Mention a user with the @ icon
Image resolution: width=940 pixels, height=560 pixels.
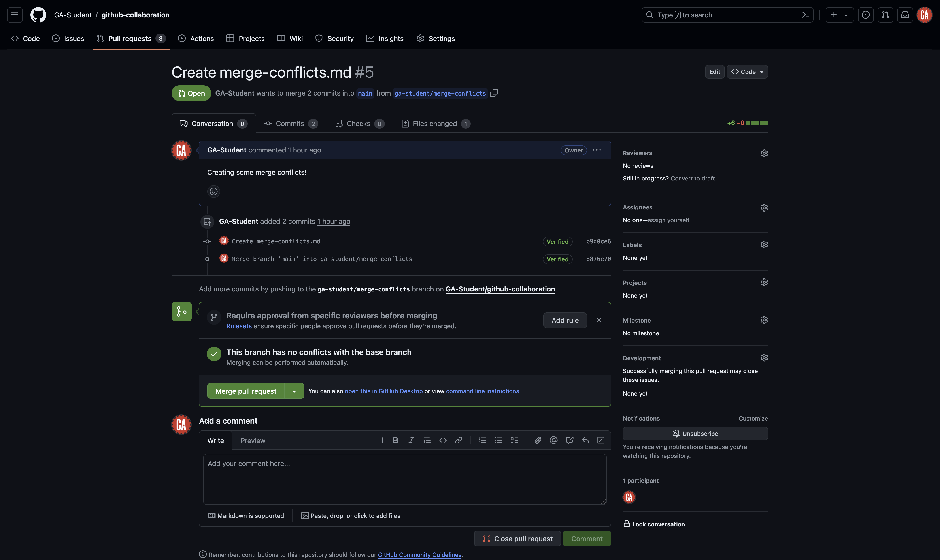(x=553, y=440)
